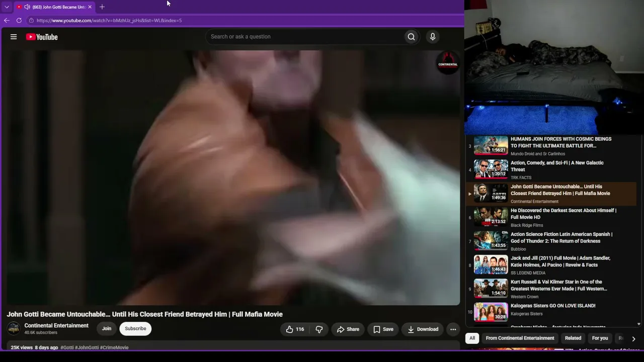Join the Continental Entertainment channel

coord(107,329)
